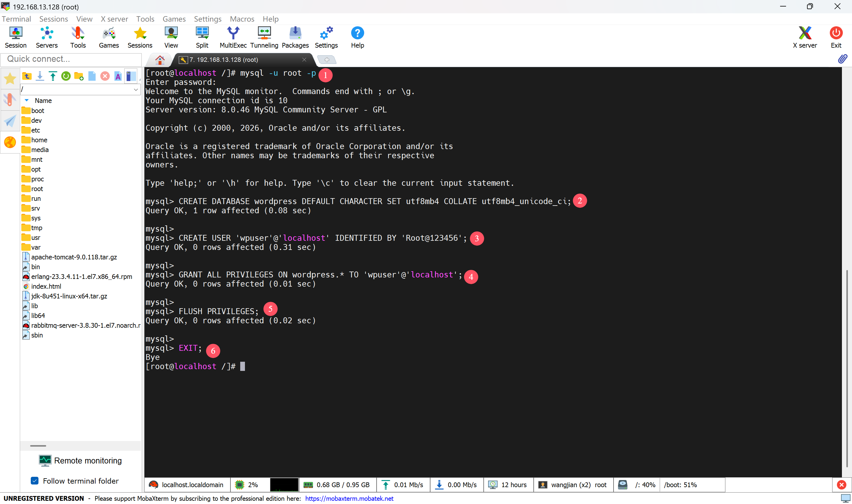The image size is (852, 504).
Task: Select the index.html file
Action: tap(42, 286)
